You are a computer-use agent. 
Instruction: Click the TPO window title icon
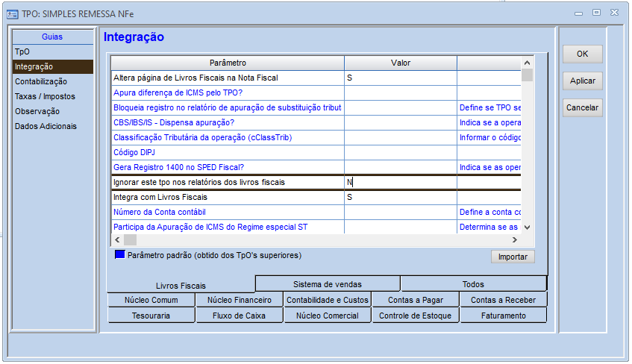pyautogui.click(x=13, y=14)
